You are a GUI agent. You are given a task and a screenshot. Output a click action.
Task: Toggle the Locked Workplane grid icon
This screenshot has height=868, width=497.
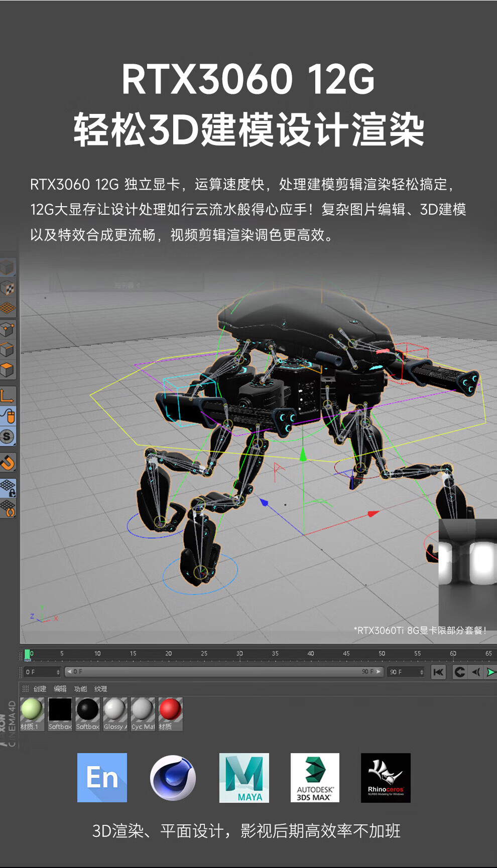[8, 488]
